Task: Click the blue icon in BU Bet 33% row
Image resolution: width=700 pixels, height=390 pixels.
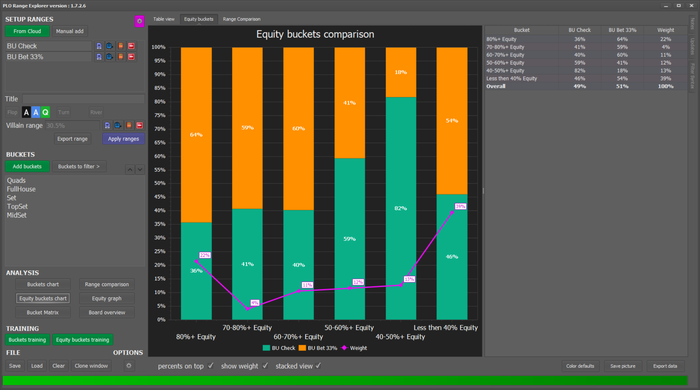Action: [x=109, y=57]
